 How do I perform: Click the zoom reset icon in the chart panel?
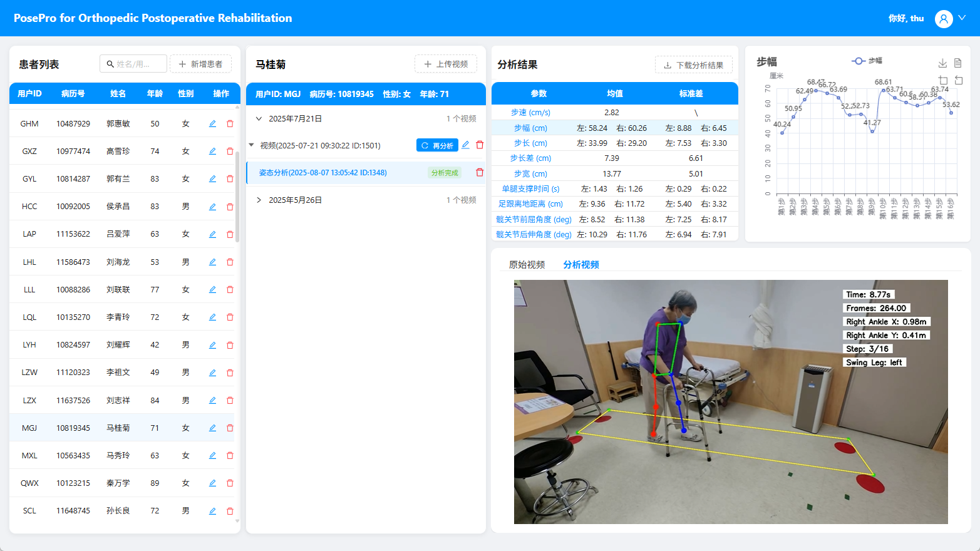tap(959, 80)
